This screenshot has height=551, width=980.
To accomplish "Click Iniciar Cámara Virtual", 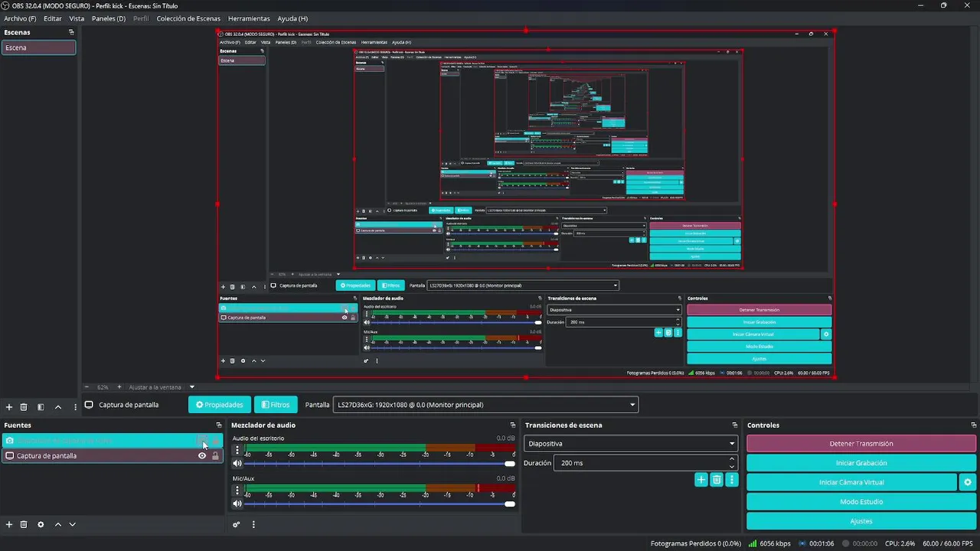I will [x=851, y=482].
